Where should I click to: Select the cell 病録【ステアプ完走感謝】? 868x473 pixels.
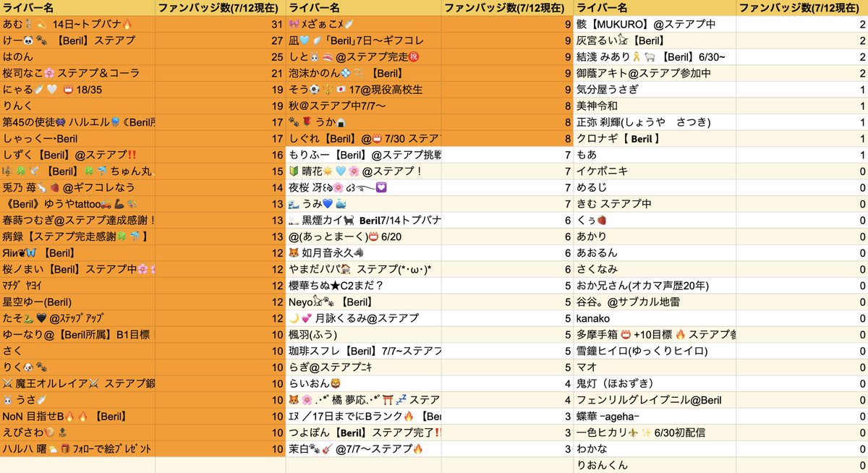tap(77, 236)
